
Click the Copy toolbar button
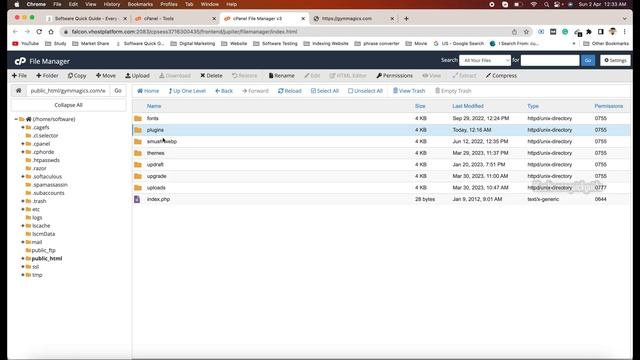click(77, 76)
